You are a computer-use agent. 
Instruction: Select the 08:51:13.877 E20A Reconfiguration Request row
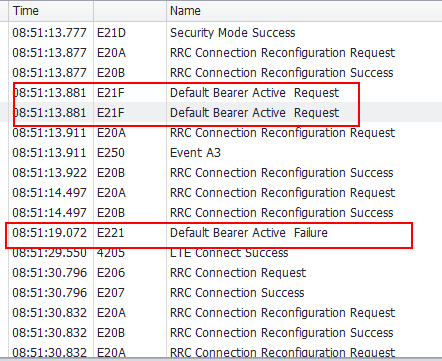point(221,53)
